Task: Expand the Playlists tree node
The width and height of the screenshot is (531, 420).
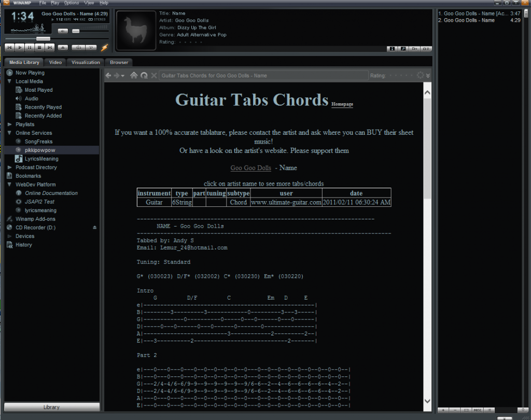Action: 9,124
